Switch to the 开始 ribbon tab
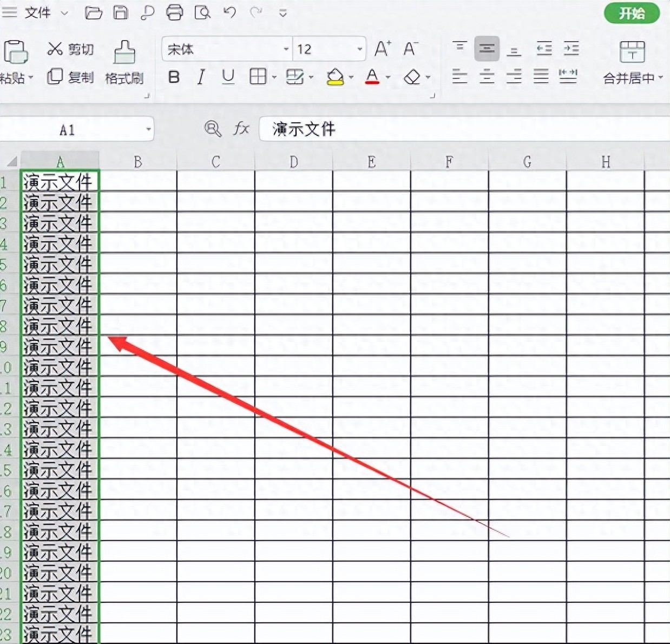Viewport: 670px width, 644px height. (632, 14)
